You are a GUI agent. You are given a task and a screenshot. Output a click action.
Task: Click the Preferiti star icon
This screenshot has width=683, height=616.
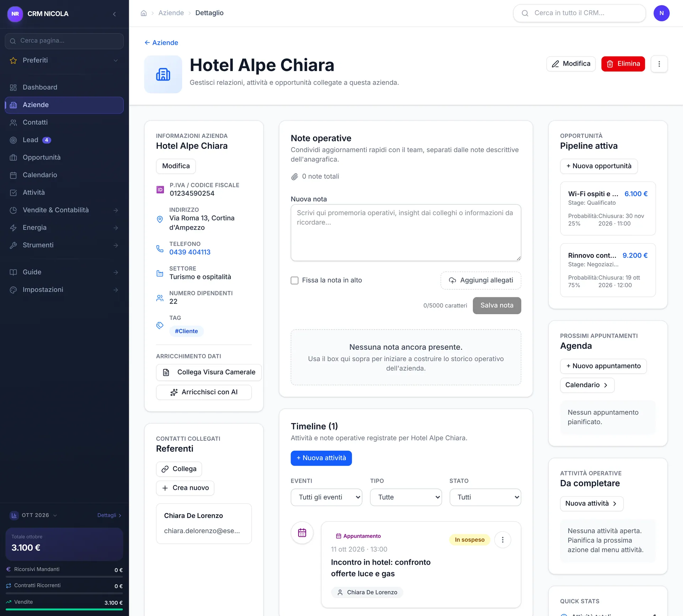tap(14, 60)
